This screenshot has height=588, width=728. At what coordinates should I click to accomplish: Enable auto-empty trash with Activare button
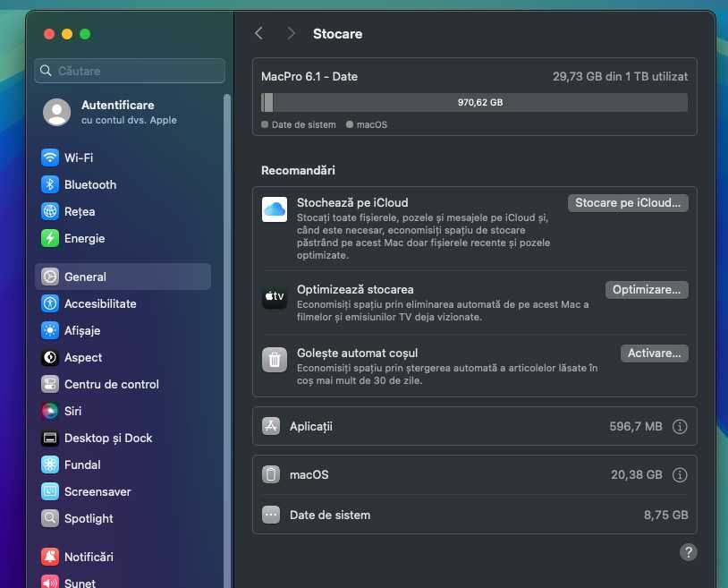(654, 354)
